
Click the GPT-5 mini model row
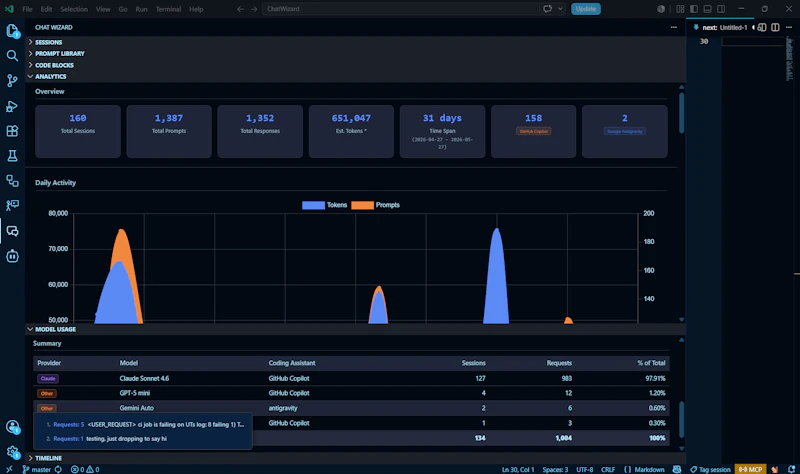click(x=351, y=393)
